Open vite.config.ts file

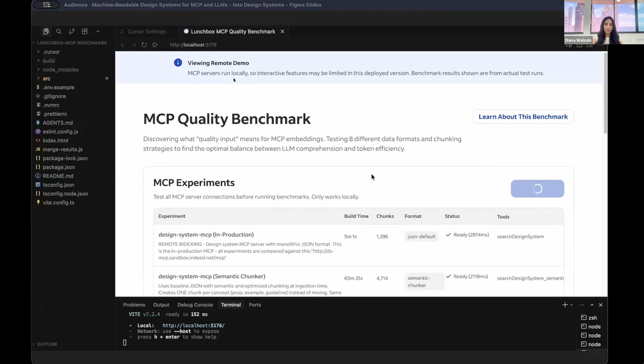(58, 202)
